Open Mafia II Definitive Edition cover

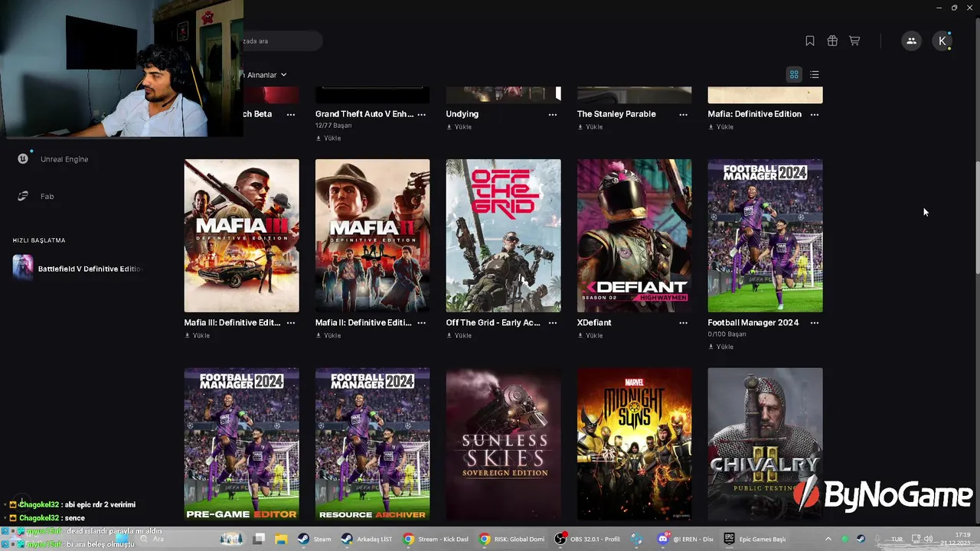(373, 236)
